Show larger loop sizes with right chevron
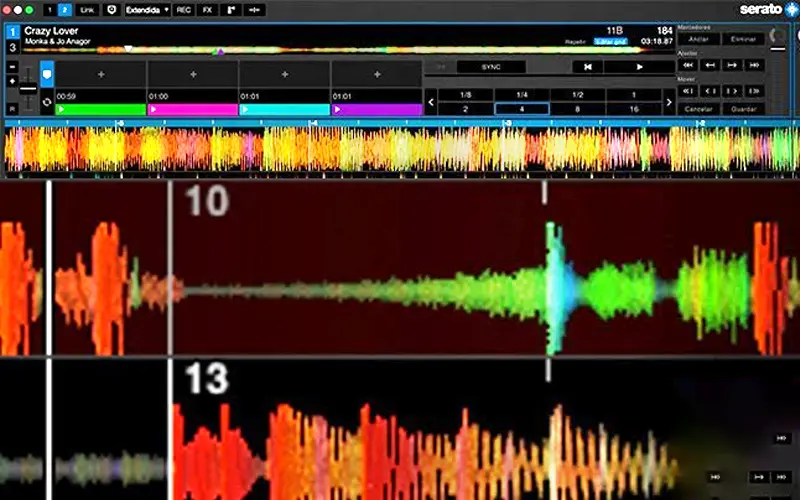The width and height of the screenshot is (800, 500). coord(669,102)
